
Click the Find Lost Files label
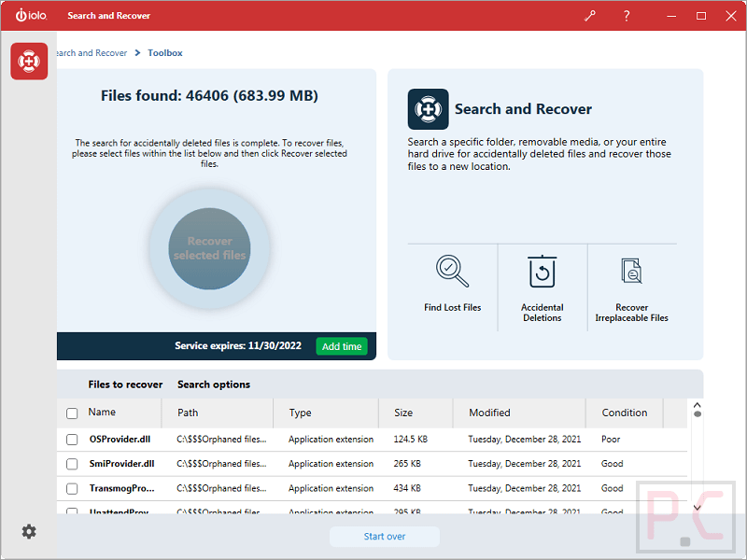click(x=453, y=308)
